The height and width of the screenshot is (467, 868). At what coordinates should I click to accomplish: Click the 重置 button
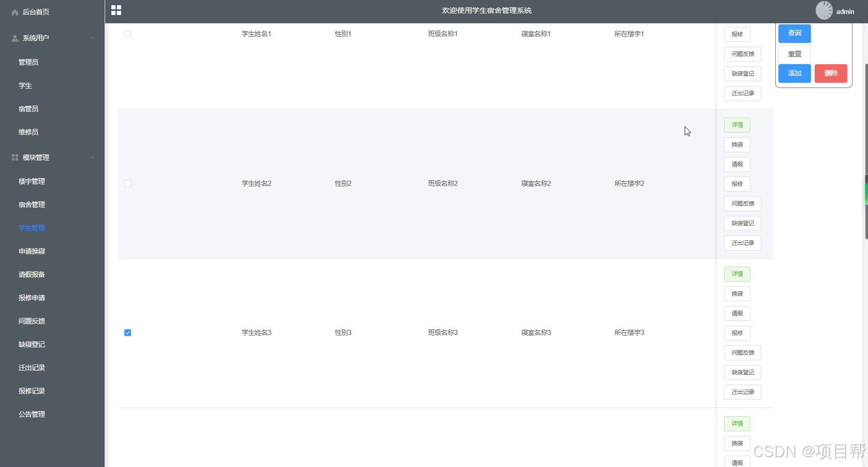pyautogui.click(x=794, y=54)
